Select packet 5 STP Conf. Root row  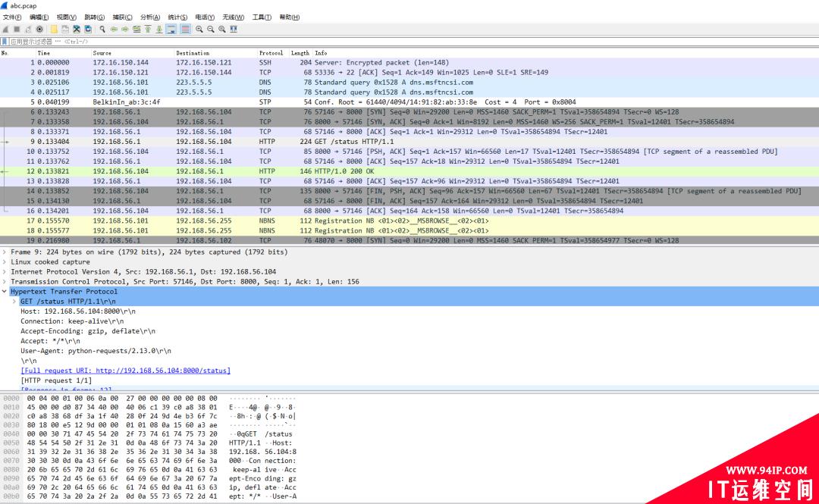pos(409,102)
